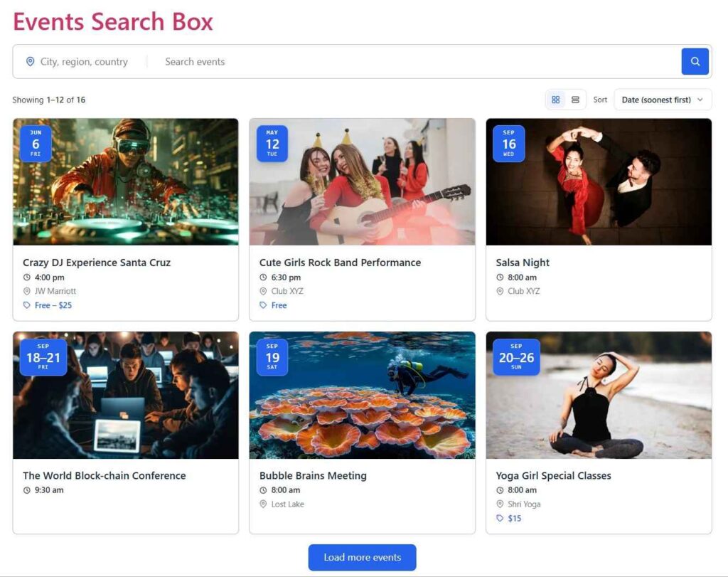Click price tag icon beside Free – $25

coord(27,305)
